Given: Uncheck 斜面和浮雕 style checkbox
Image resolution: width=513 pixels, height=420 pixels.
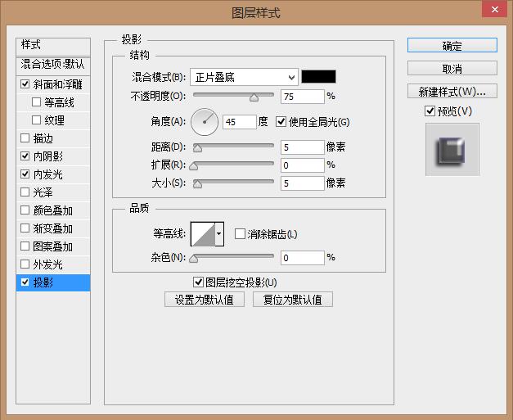Looking at the screenshot, I should [25, 84].
